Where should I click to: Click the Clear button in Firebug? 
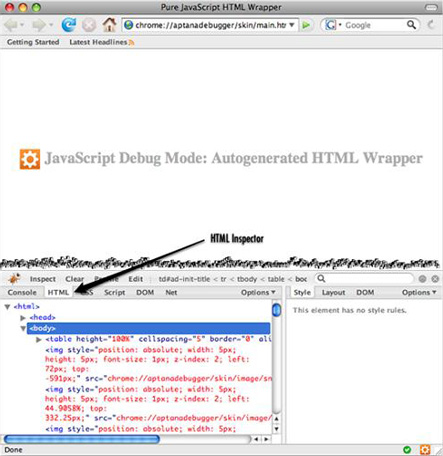click(74, 279)
